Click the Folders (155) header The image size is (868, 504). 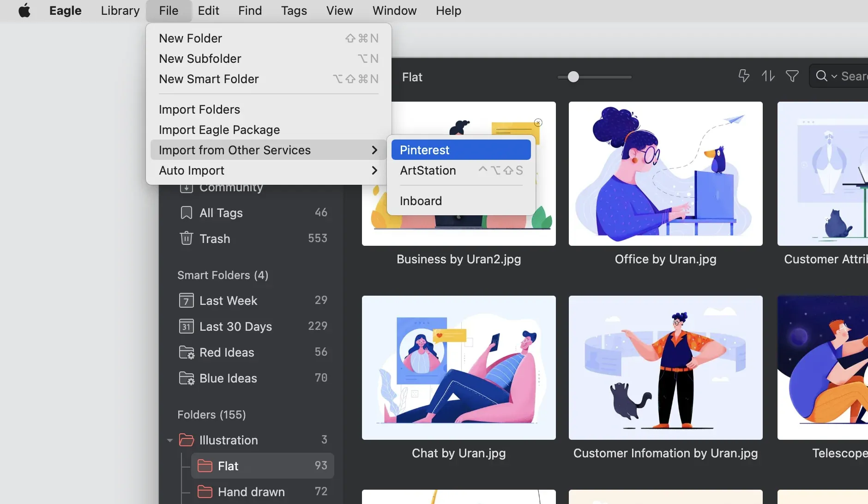(x=211, y=415)
